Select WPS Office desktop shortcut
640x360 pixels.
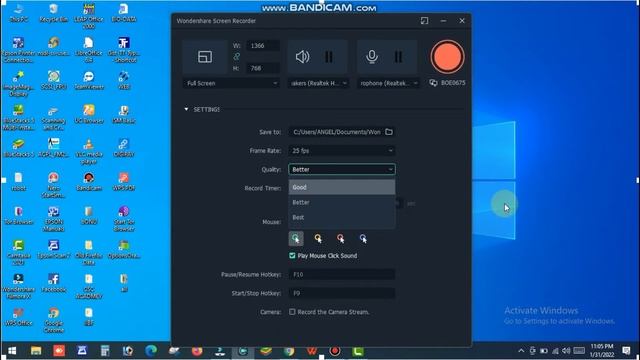click(x=18, y=318)
